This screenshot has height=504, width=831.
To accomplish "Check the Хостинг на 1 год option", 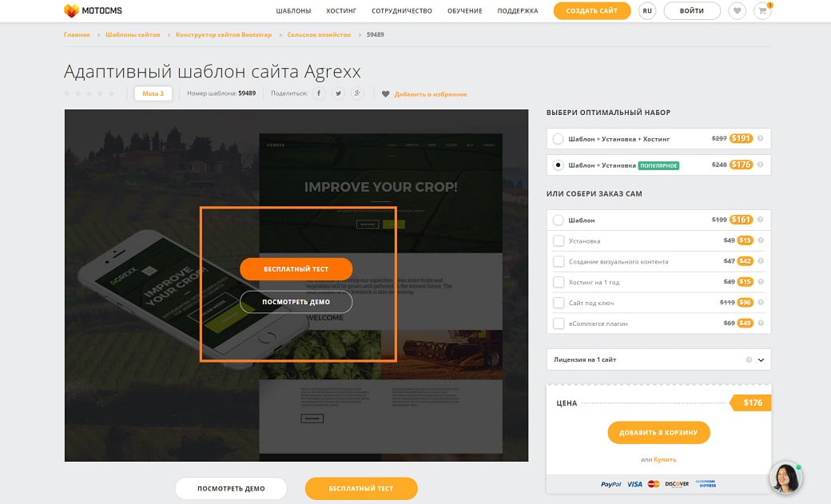I will (x=559, y=282).
